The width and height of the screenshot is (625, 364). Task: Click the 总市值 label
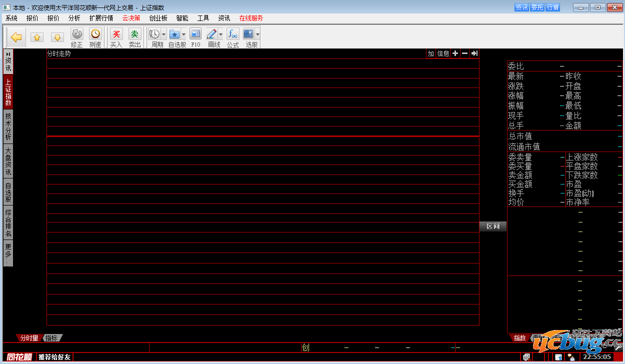(520, 136)
